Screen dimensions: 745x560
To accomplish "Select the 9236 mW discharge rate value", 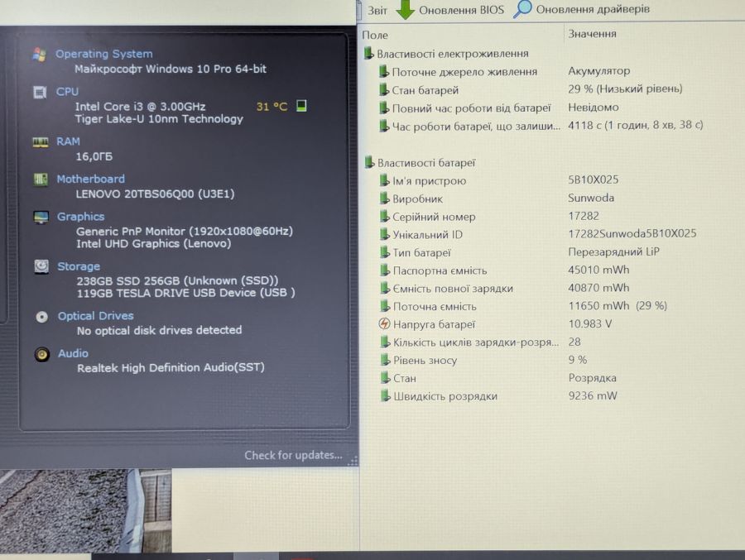I will (593, 395).
